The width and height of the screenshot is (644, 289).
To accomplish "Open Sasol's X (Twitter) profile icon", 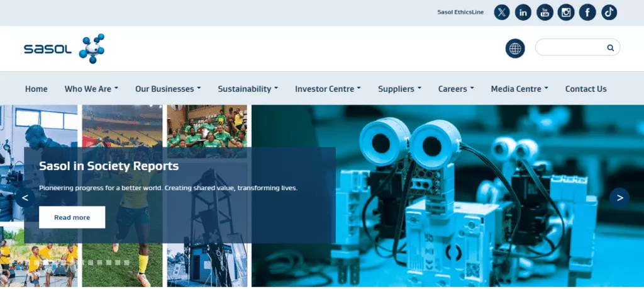I will pyautogui.click(x=501, y=13).
